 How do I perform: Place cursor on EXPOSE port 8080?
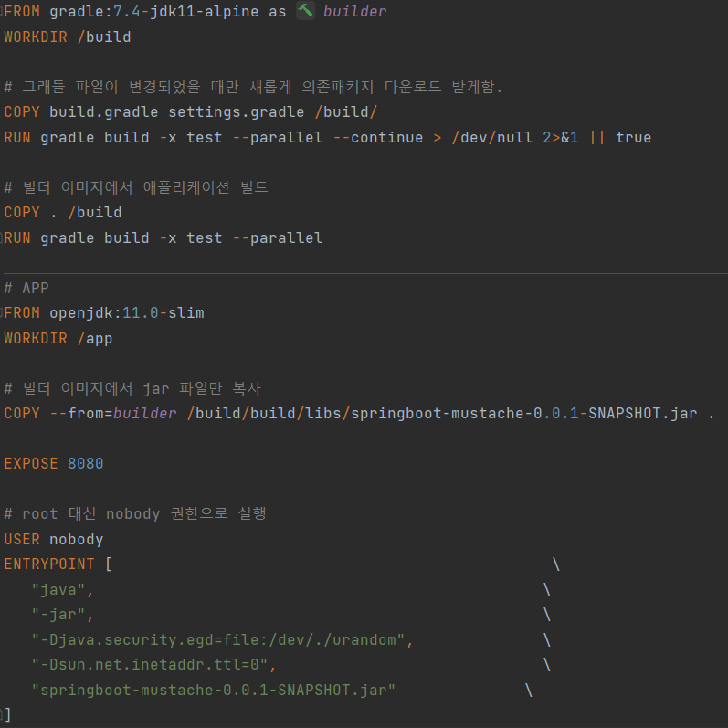(x=86, y=463)
